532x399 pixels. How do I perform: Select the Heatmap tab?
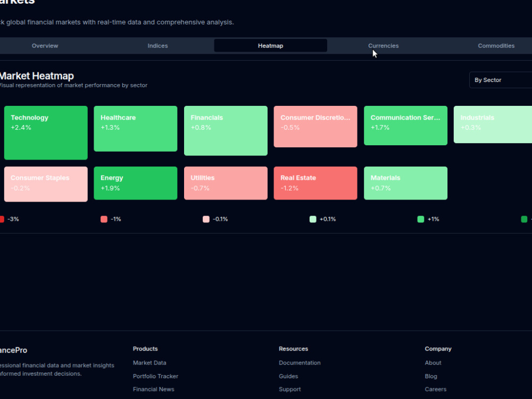pos(270,45)
